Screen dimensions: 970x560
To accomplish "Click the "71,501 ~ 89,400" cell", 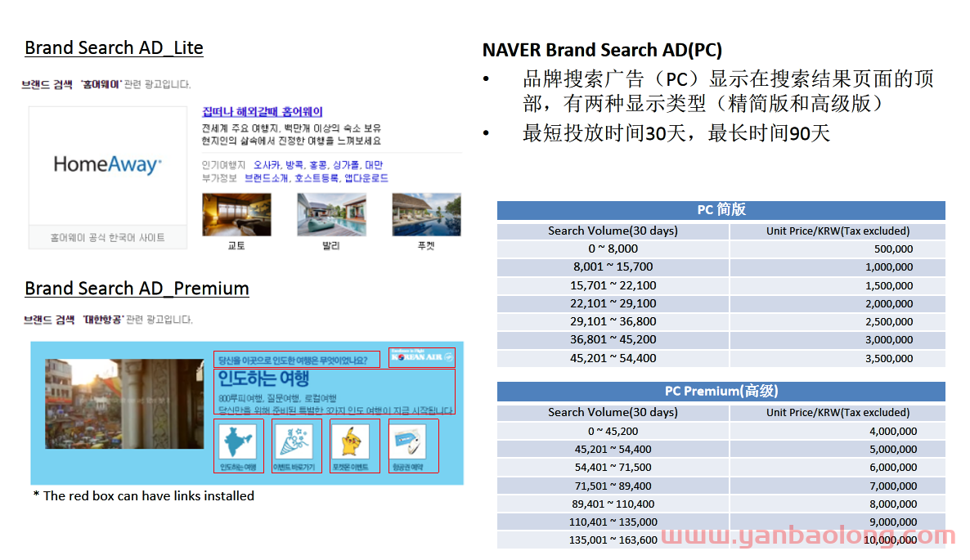I will (x=613, y=486).
